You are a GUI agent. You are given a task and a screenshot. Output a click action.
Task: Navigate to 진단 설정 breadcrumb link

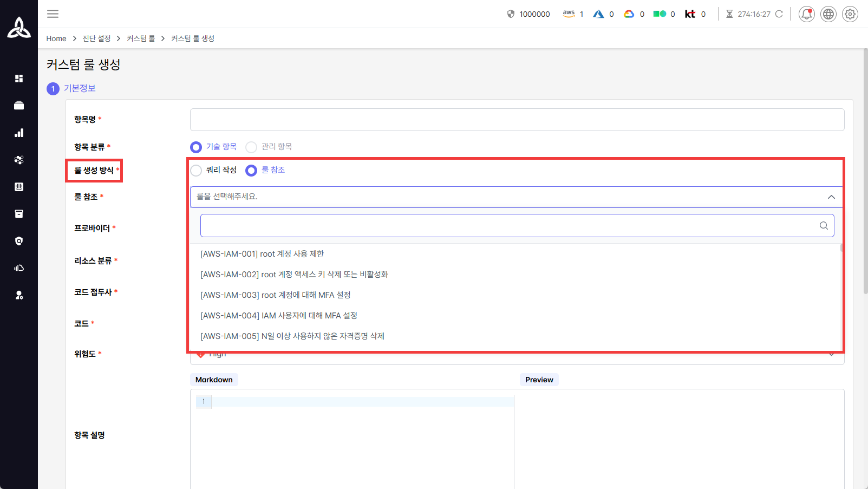tap(96, 38)
